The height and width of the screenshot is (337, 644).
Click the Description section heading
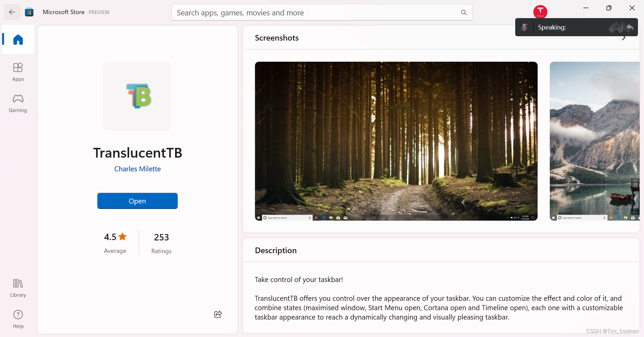[276, 250]
